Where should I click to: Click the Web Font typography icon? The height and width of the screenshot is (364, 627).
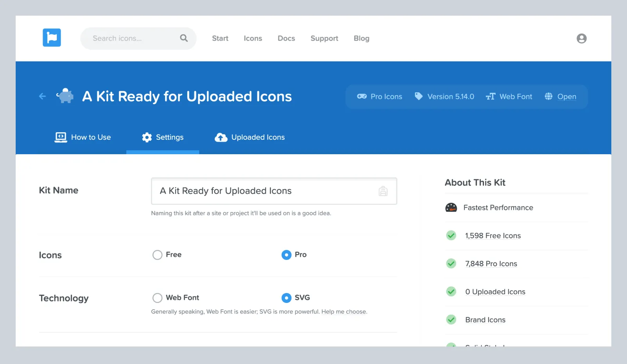click(x=491, y=96)
